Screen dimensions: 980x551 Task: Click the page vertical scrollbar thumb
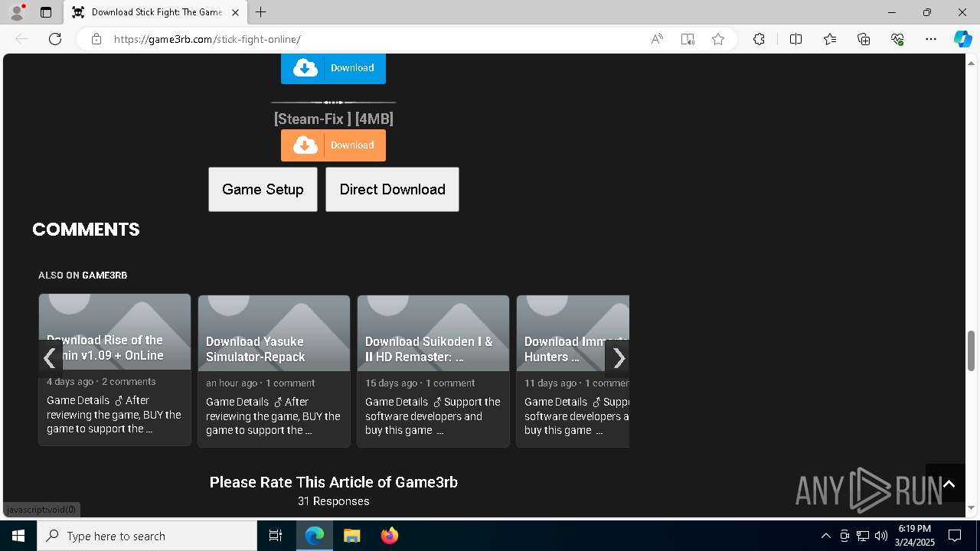click(972, 350)
